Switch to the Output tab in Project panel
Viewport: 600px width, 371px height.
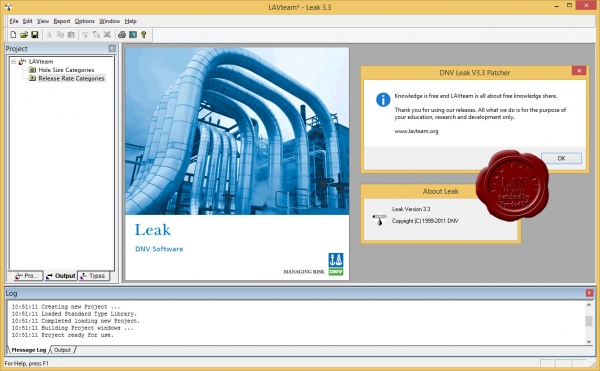60,276
